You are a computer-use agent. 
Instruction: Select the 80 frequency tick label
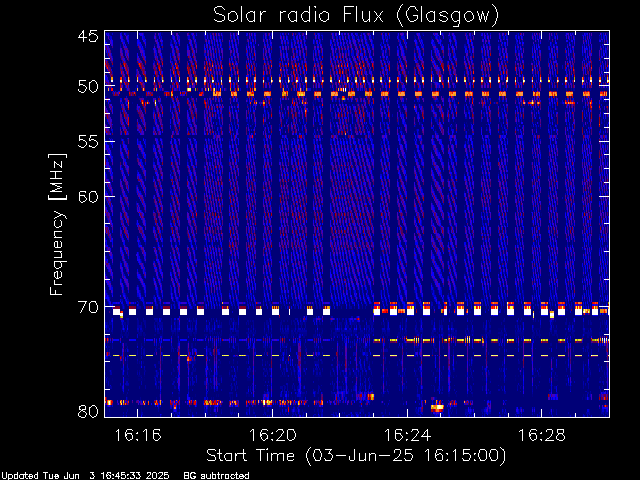pos(88,411)
